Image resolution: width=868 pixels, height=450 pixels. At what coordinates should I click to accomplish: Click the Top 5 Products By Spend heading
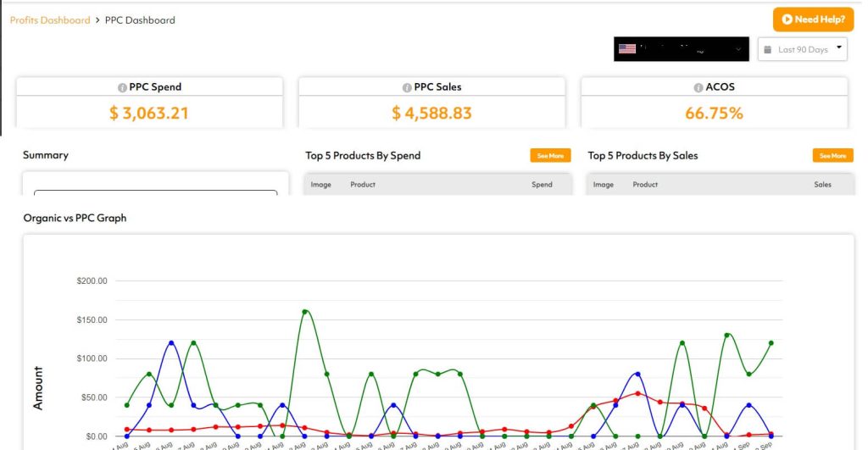point(363,156)
